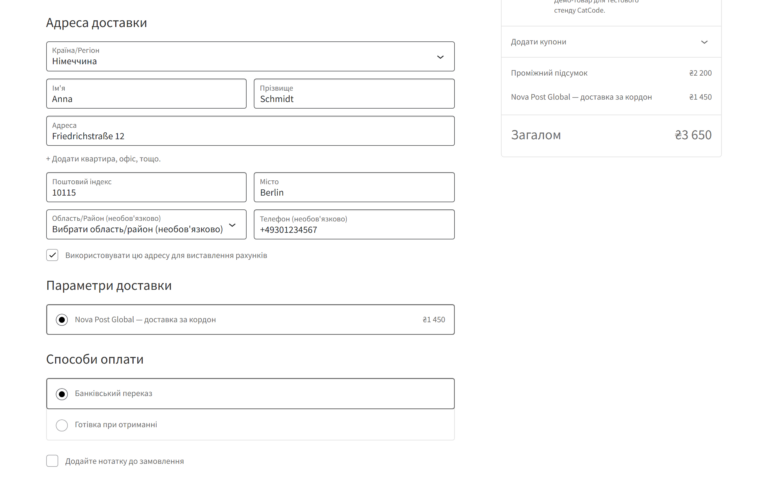
Task: Add apartment via "Додати квартира, офіс, тощо" link
Action: tap(103, 159)
